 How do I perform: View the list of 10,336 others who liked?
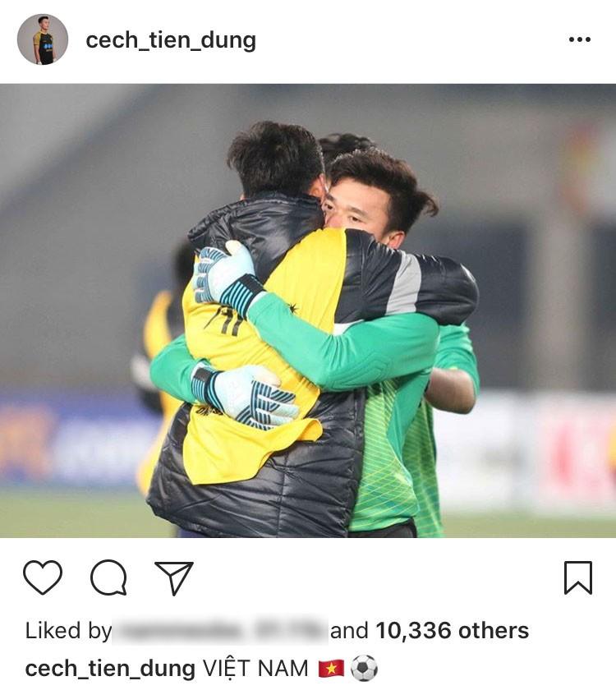click(x=453, y=630)
